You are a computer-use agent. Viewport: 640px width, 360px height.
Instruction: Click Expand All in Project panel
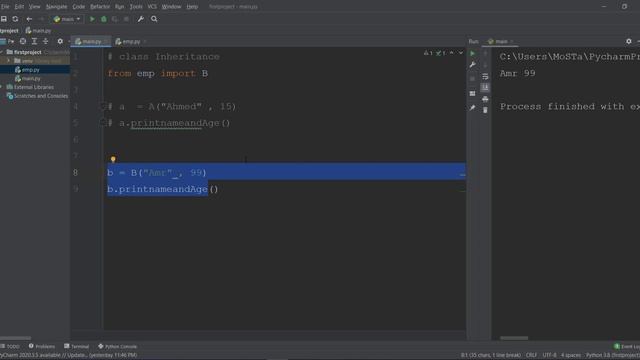(x=34, y=41)
